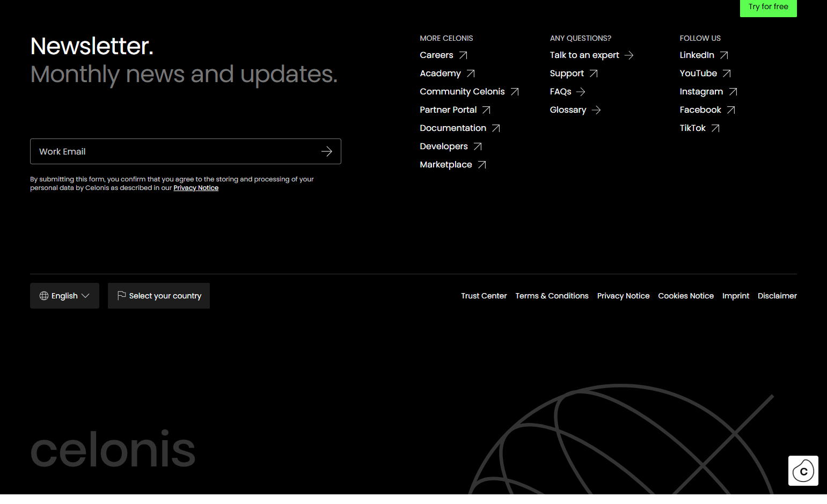Open Documentation under More Celonis
The image size is (827, 504).
pyautogui.click(x=453, y=128)
